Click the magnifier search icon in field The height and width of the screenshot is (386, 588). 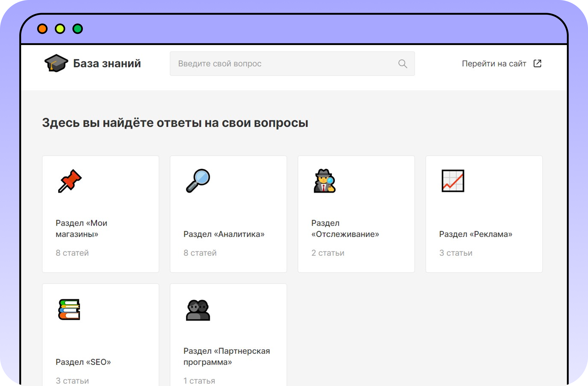pos(403,64)
